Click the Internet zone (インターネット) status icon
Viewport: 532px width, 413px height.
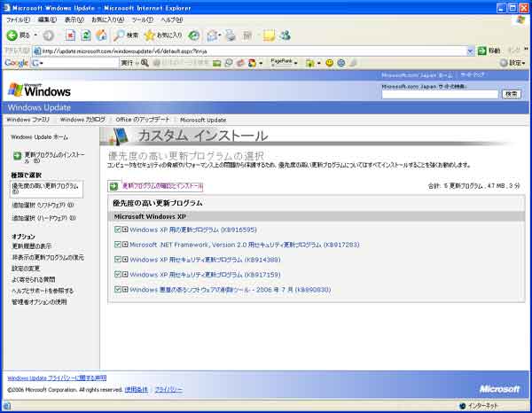[x=462, y=406]
